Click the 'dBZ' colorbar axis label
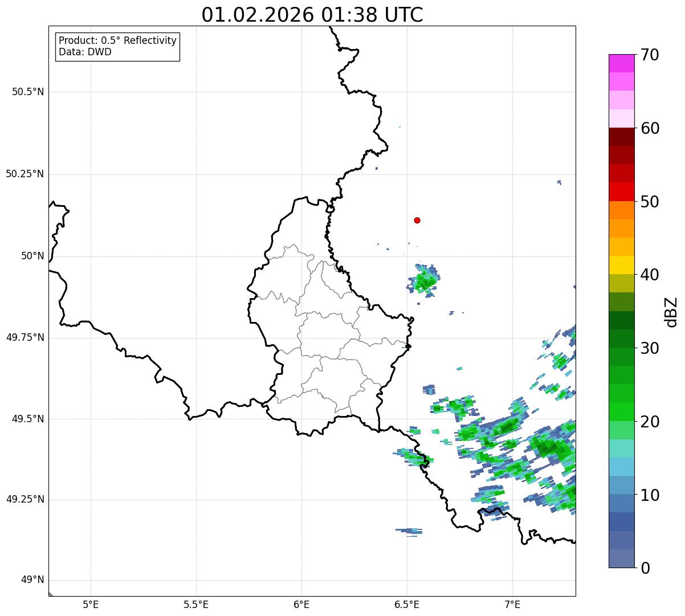Image resolution: width=685 pixels, height=616 pixels. pyautogui.click(x=671, y=311)
